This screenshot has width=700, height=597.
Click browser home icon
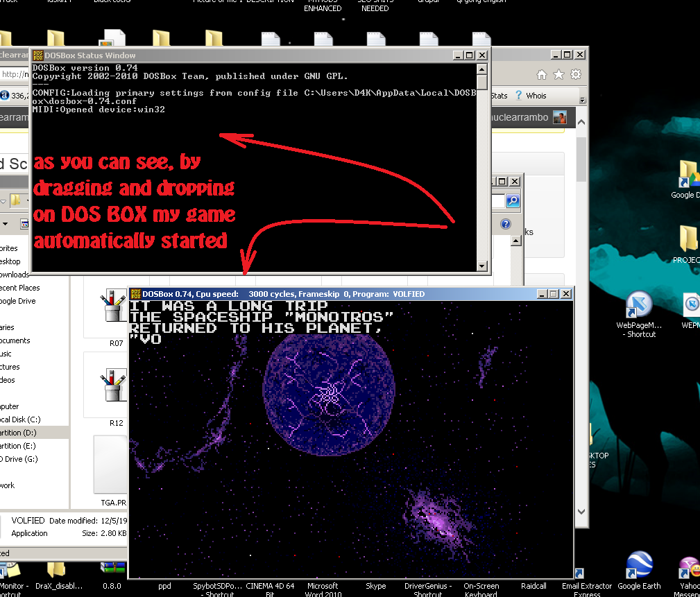click(542, 75)
